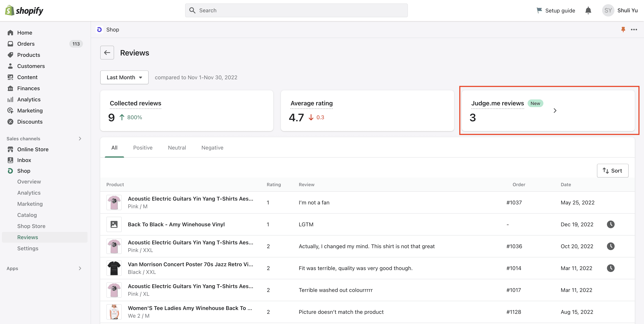Click the Shopify logo
Screen dimensions: 644x324
point(24,11)
